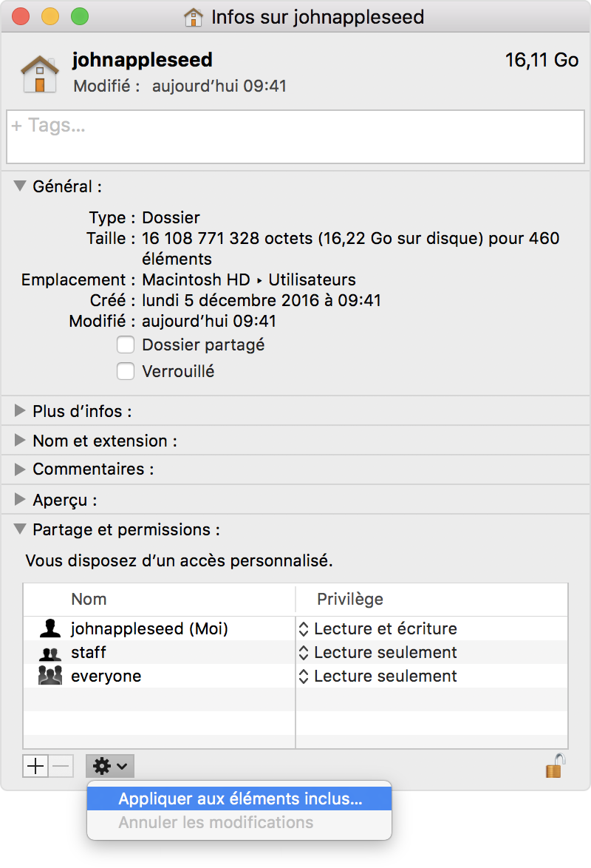This screenshot has width=591, height=868.
Task: Click the Tags input field
Action: [295, 137]
